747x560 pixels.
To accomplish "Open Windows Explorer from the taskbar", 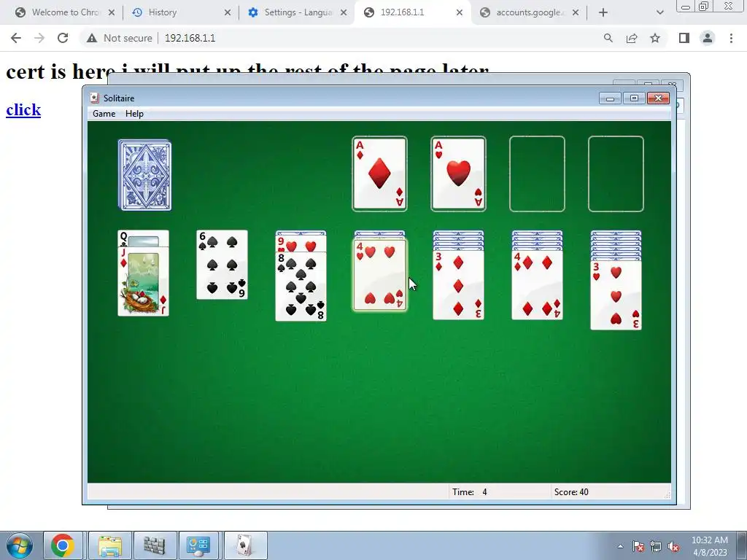I will 110,545.
